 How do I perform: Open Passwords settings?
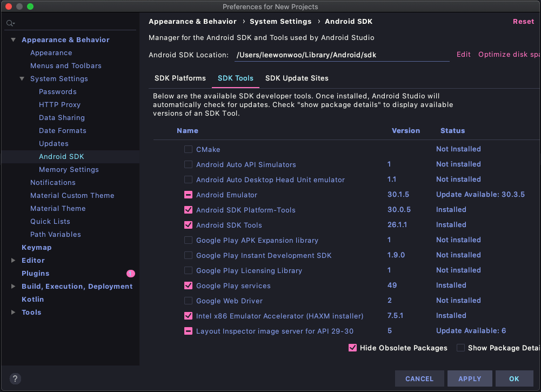[58, 92]
